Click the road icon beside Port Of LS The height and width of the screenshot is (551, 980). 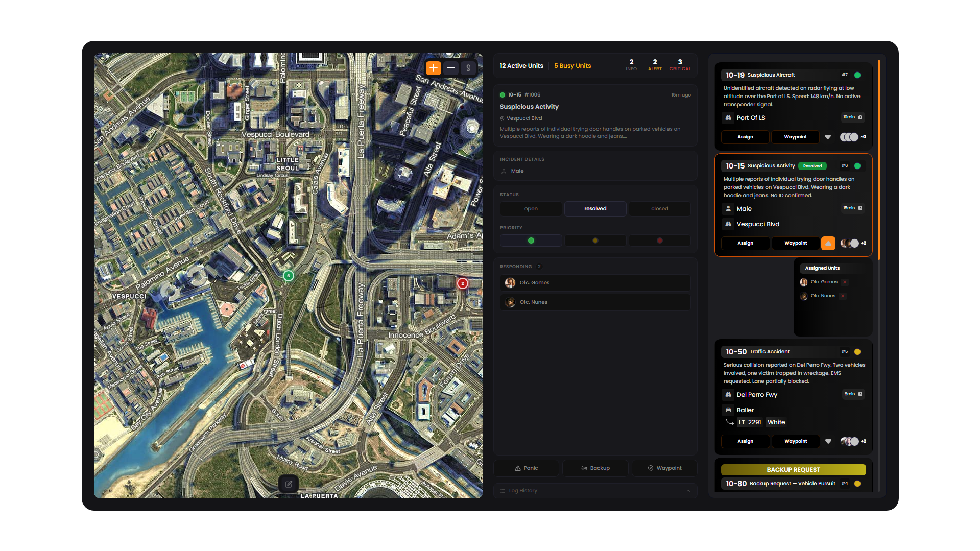point(728,118)
